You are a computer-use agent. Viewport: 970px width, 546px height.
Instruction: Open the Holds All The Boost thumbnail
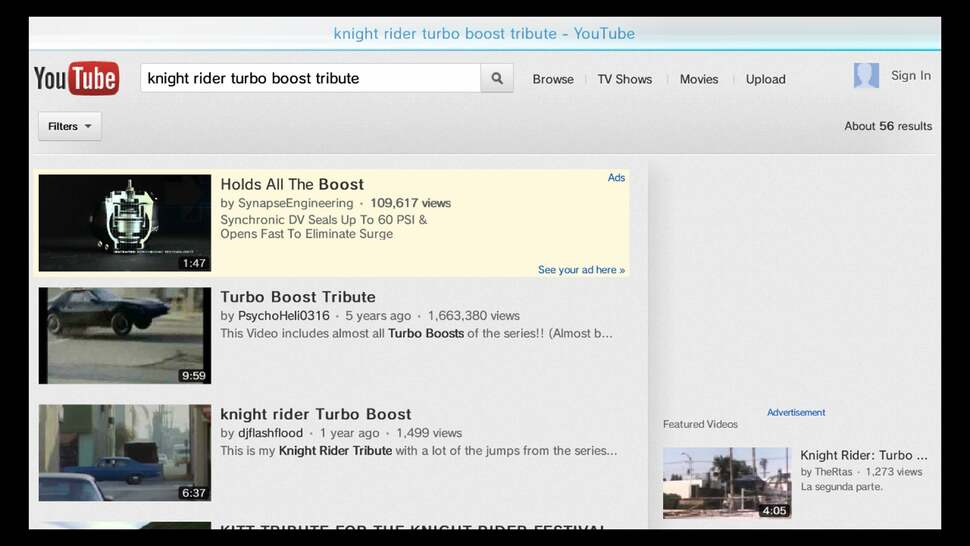coord(125,223)
